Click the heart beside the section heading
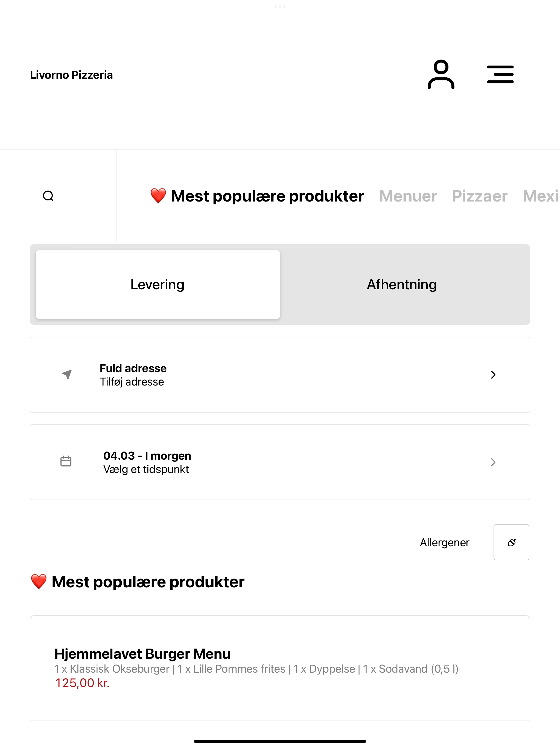The image size is (560, 747). pos(39,582)
